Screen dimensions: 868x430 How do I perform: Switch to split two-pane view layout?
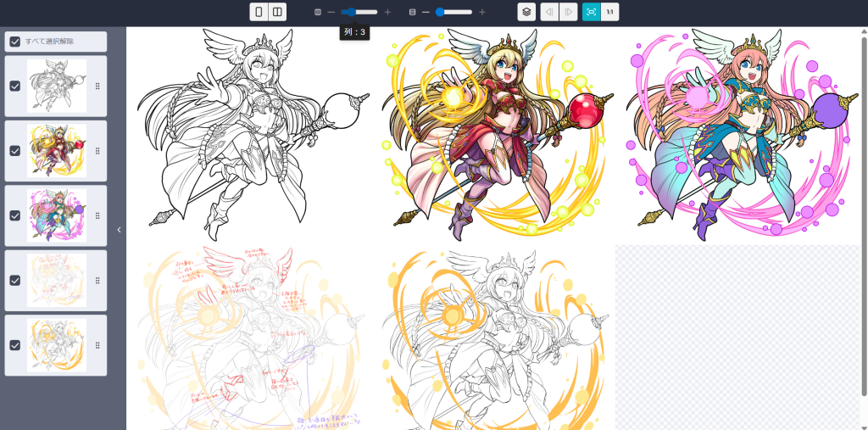[x=277, y=12]
